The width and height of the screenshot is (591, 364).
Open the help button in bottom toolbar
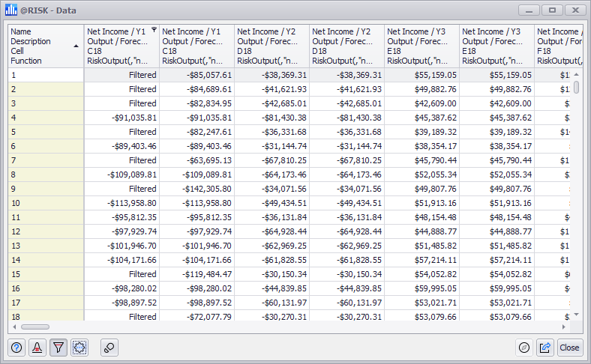[17, 348]
